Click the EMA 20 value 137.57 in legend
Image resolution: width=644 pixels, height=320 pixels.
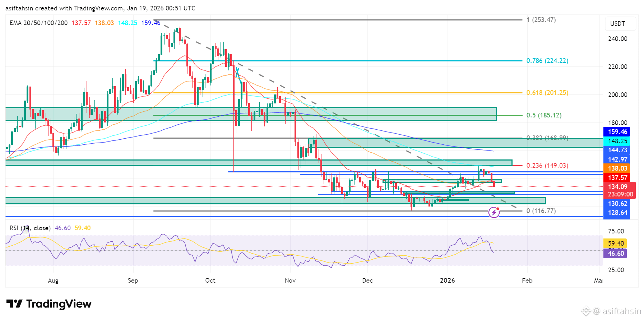(x=81, y=23)
